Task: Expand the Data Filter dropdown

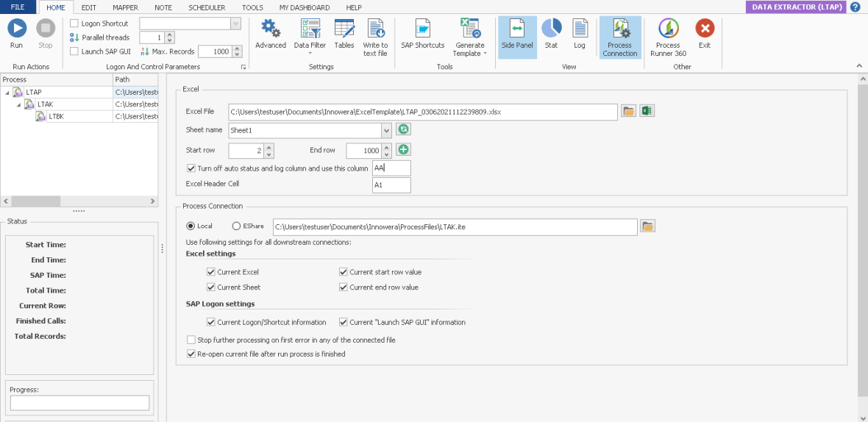Action: click(310, 53)
